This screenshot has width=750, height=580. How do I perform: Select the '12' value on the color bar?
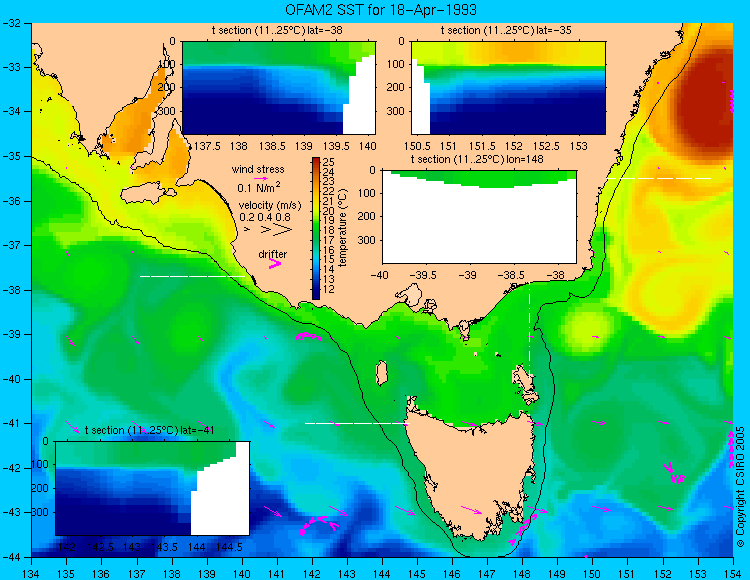(x=329, y=289)
